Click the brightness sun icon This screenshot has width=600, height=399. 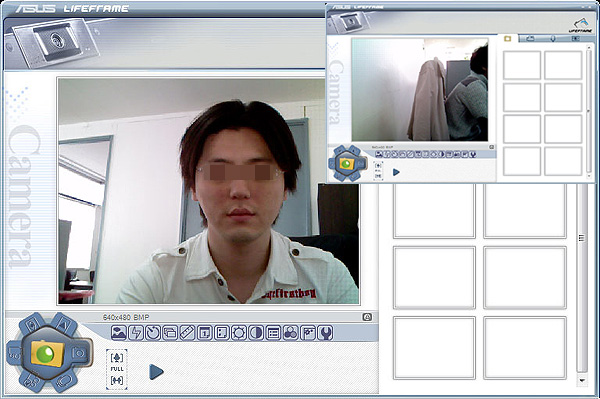[x=239, y=333]
